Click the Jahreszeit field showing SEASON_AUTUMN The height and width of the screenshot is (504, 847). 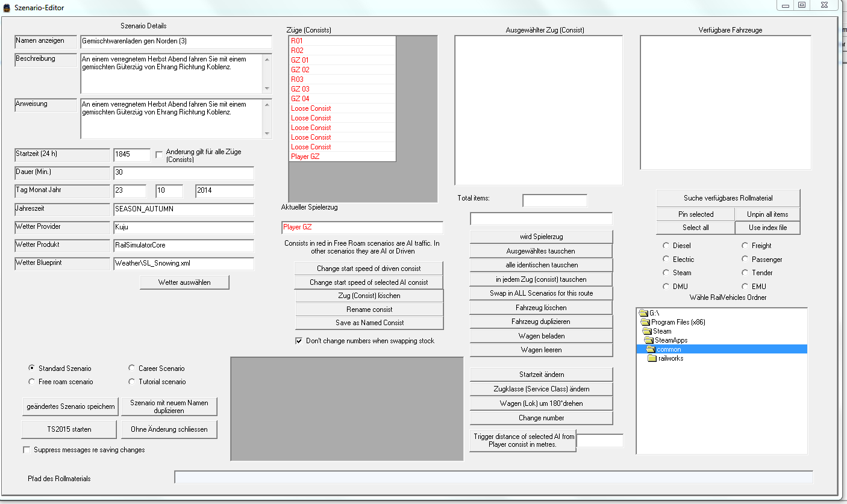pos(184,210)
